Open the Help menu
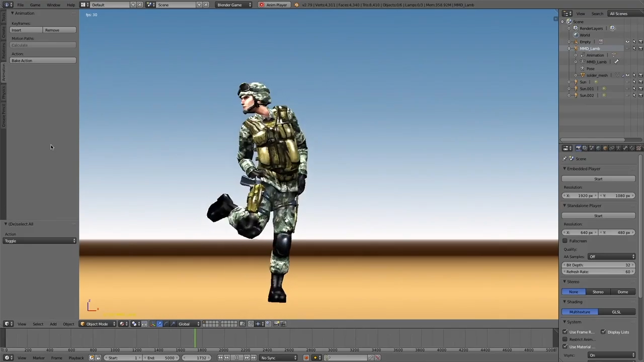Viewport: 644px width, 362px height. (x=71, y=5)
